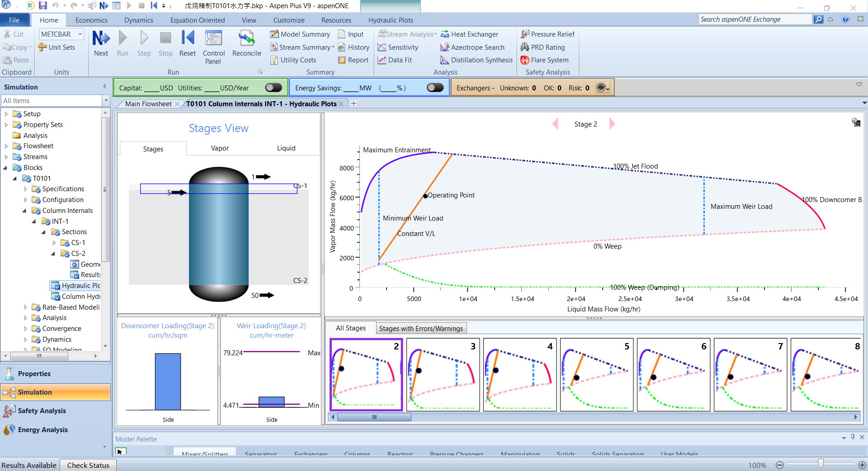Open the Report
The width and height of the screenshot is (868, 471).
[x=353, y=60]
